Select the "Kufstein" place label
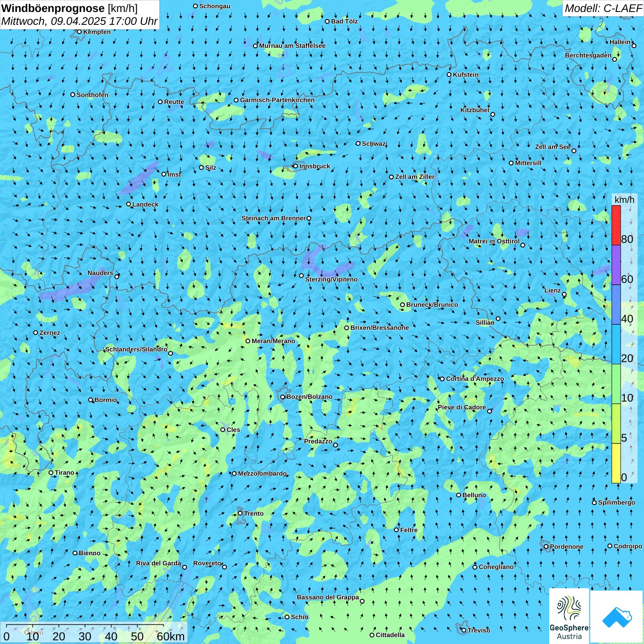644x644 pixels. click(x=466, y=75)
